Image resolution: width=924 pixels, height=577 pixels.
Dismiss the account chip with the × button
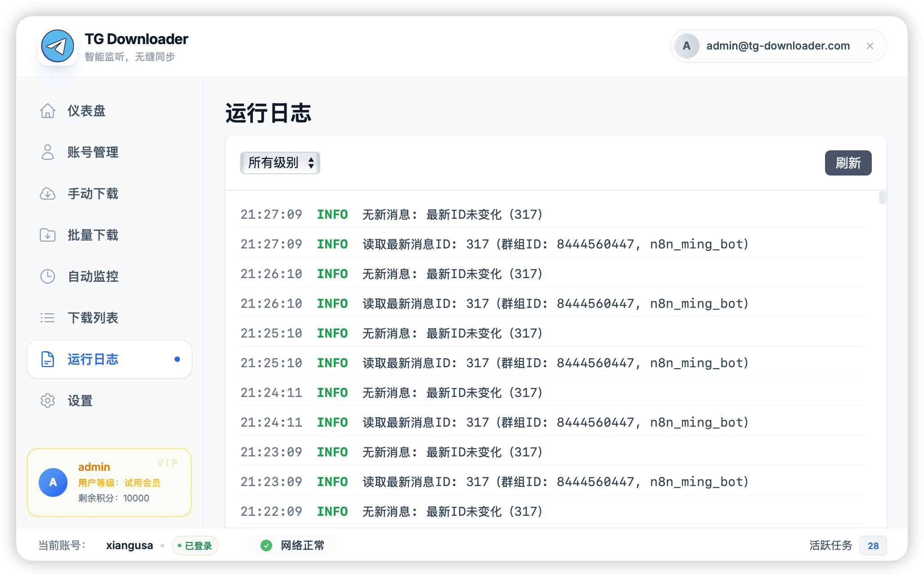coord(870,45)
